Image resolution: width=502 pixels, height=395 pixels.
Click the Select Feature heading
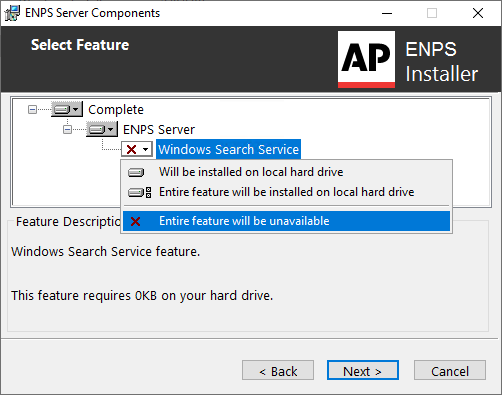point(80,45)
